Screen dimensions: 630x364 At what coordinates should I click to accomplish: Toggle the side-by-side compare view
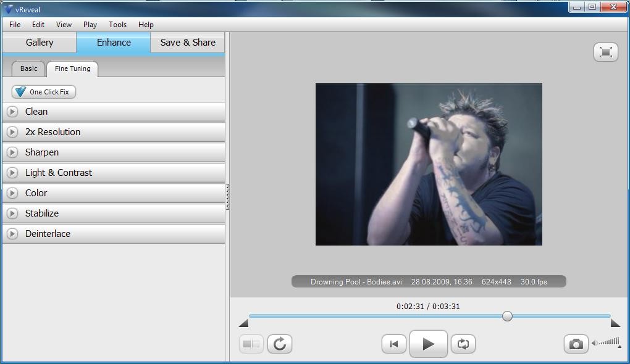pyautogui.click(x=251, y=344)
